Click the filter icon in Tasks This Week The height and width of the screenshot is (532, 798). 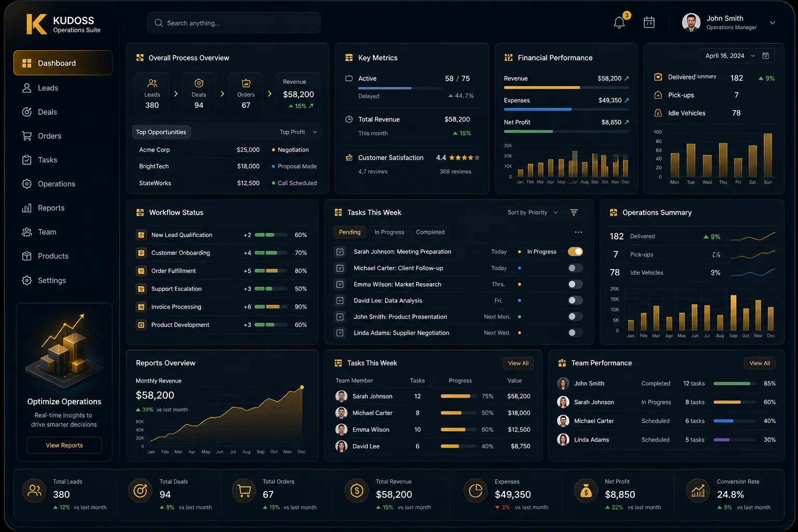[574, 212]
